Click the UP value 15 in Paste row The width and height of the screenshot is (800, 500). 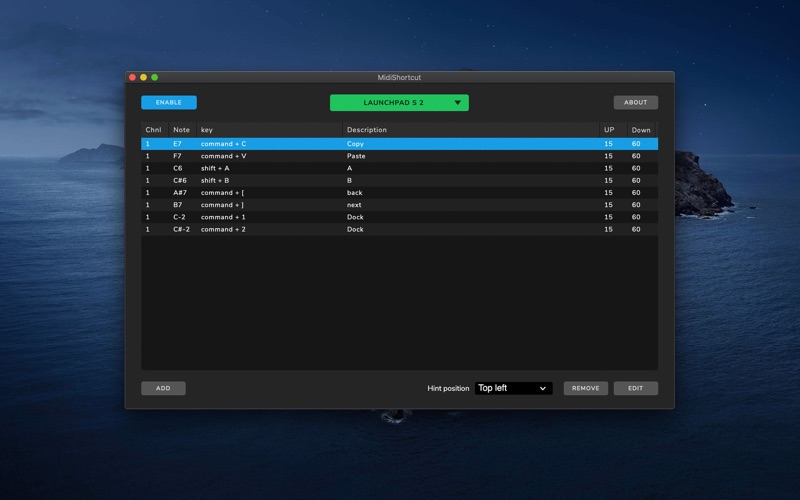tap(608, 156)
